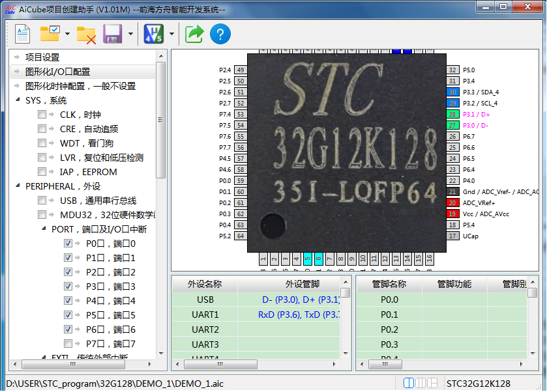Select the P6口 端口6 tree label
This screenshot has height=392, width=547.
tap(111, 329)
